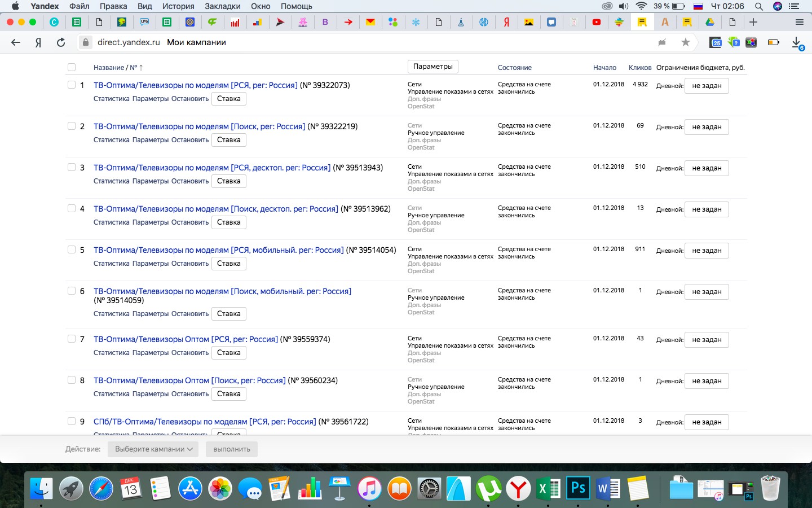
Task: Open daily budget for campaign № 39513962
Action: coord(707,209)
